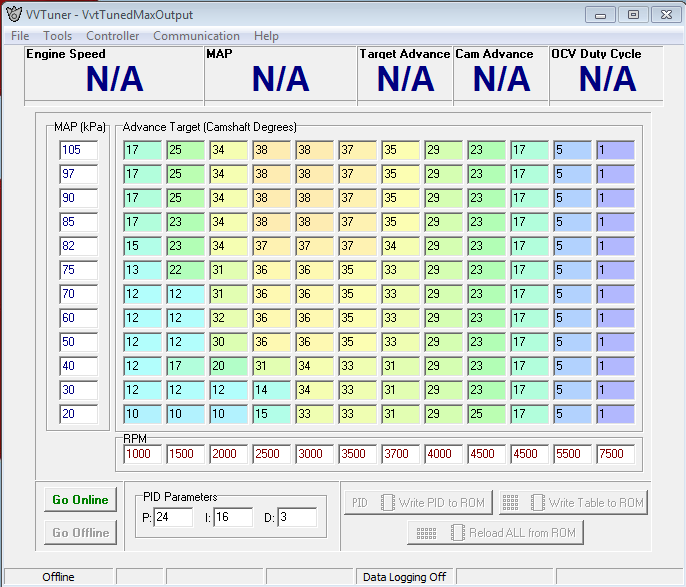686x587 pixels.
Task: Click the advance cell containing value 14
Action: click(271, 390)
